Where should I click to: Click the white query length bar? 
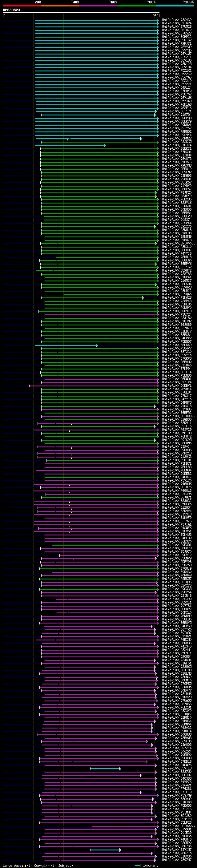tap(81, 13)
